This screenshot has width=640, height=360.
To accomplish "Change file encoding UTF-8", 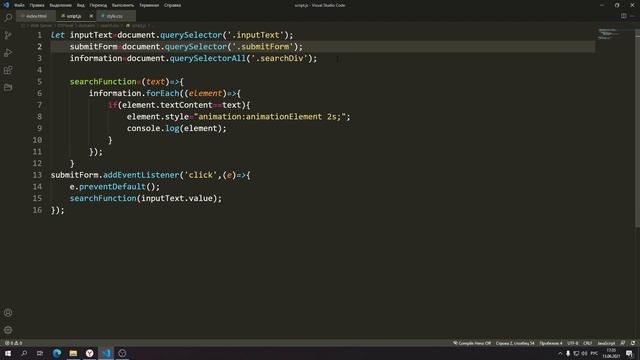I will [573, 343].
